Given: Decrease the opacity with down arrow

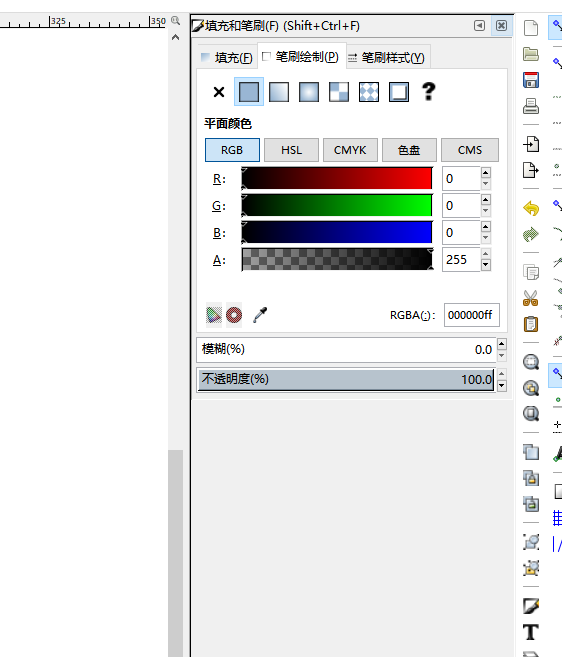Looking at the screenshot, I should pyautogui.click(x=502, y=385).
